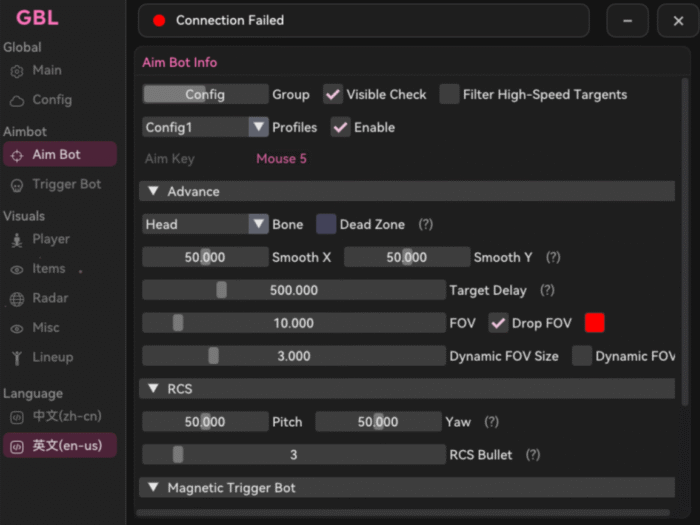Go to the Misc page
Screen dimensions: 700x525
click(46, 328)
